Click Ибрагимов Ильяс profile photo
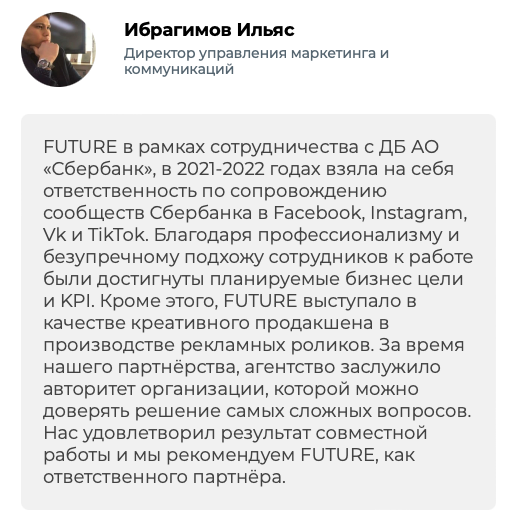Screen dimensions: 518x518 point(58,49)
